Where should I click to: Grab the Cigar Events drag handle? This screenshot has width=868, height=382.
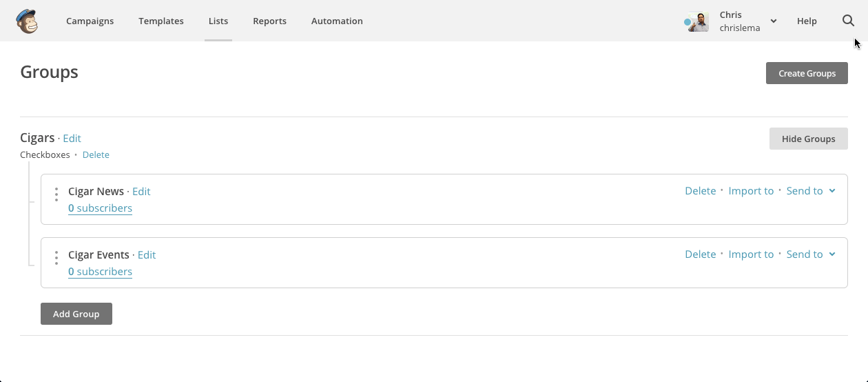pyautogui.click(x=56, y=258)
